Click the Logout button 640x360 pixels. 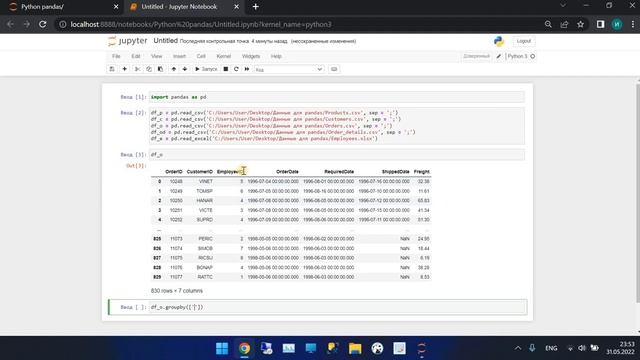tap(524, 41)
